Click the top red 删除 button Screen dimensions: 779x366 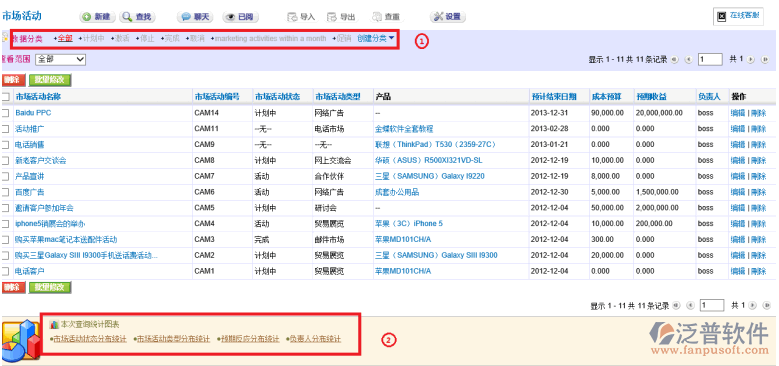pos(13,79)
